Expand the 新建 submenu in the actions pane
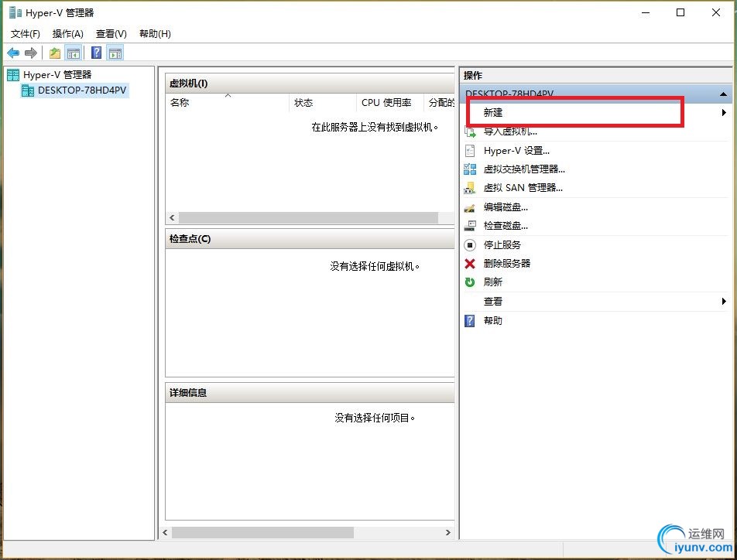This screenshot has width=737, height=560. click(724, 112)
